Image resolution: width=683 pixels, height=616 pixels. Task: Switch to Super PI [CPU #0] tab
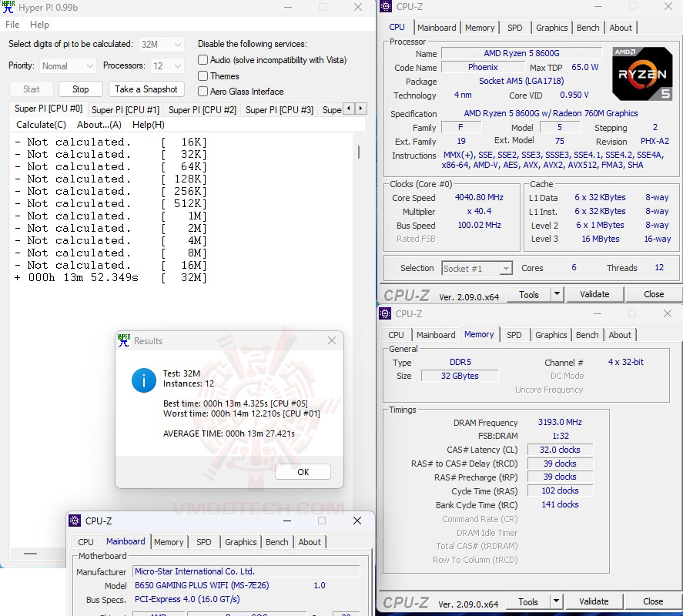(x=49, y=109)
